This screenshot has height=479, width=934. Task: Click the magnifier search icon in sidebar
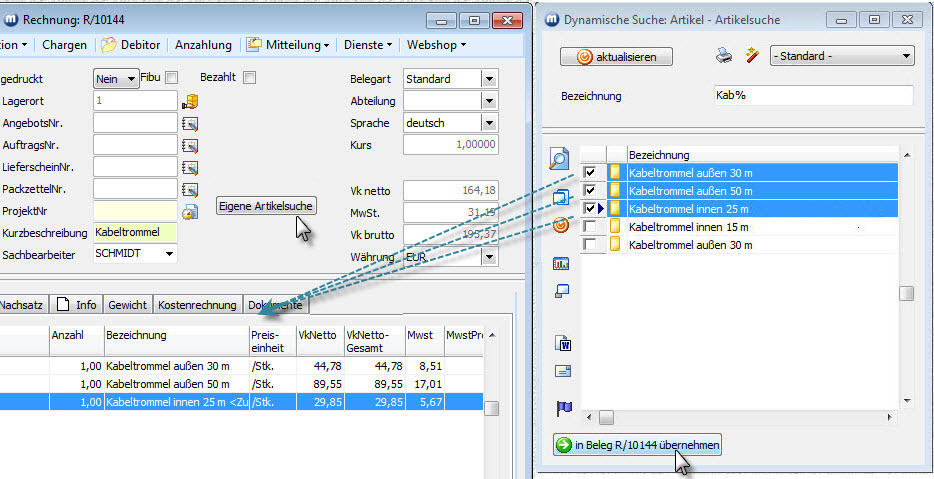560,158
